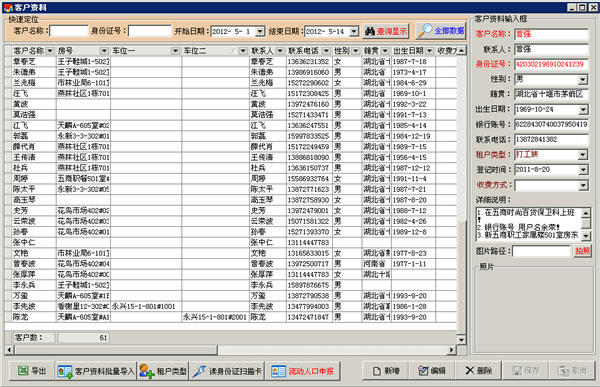Click the 拍照 take photo button
600x387 pixels.
[582, 251]
